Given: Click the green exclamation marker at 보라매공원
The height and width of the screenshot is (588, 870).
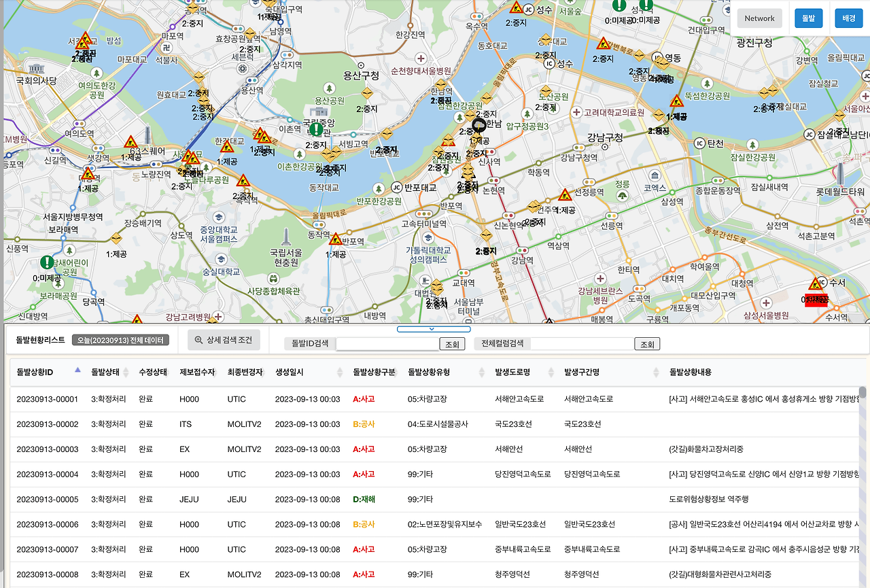Looking at the screenshot, I should pyautogui.click(x=47, y=262).
